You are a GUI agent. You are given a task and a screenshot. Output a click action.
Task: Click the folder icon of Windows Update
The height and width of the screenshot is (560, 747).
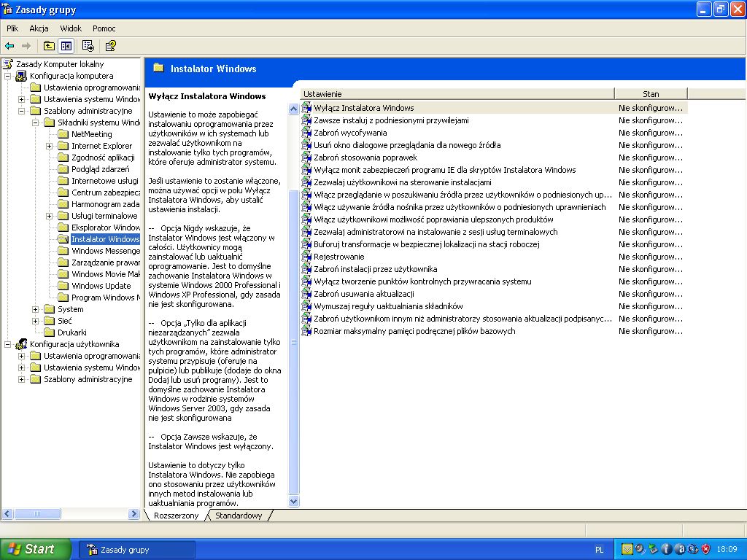(63, 286)
